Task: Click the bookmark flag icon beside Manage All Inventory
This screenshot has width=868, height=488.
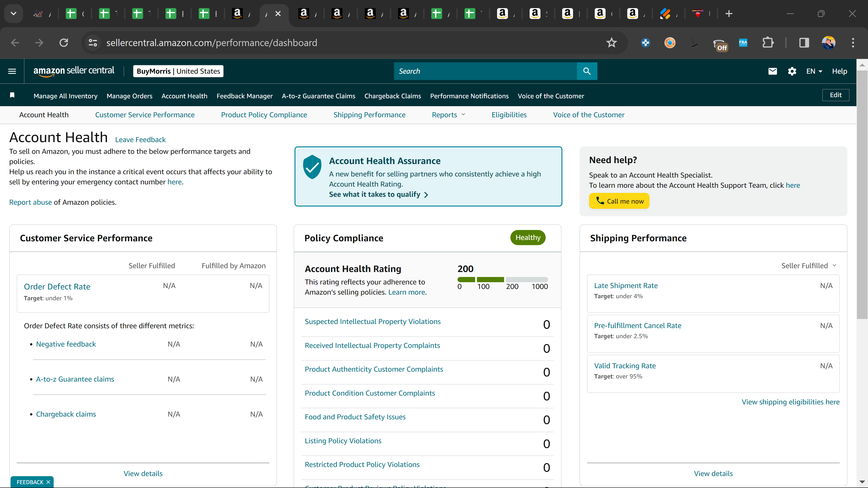Action: pos(12,95)
